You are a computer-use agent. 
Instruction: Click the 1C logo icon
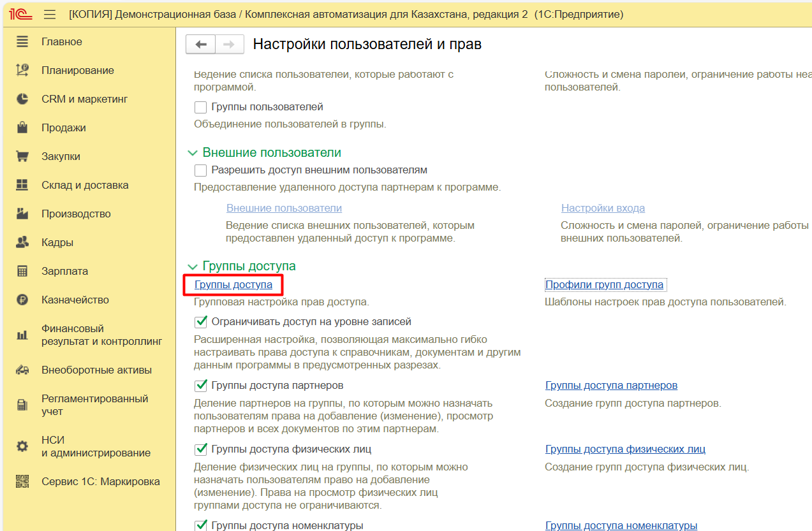click(22, 14)
